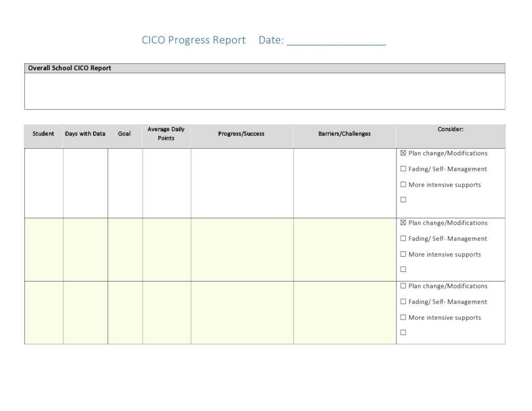
Task: Uncheck Plan change/Modifications in first row
Action: (x=403, y=153)
